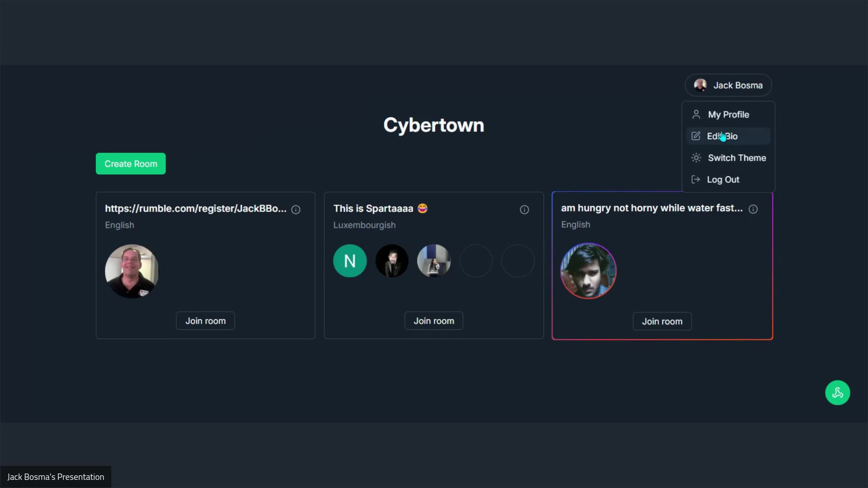The height and width of the screenshot is (488, 868).
Task: Click the Edit Bio pencil icon
Action: [x=696, y=136]
